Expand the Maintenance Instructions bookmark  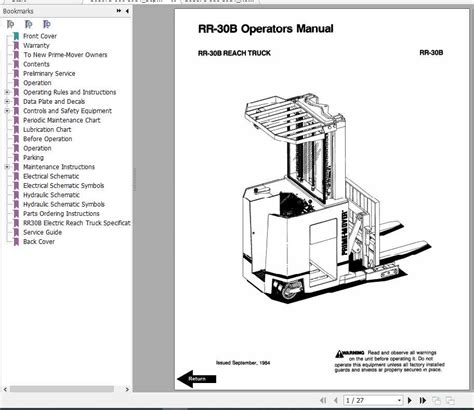click(7, 167)
